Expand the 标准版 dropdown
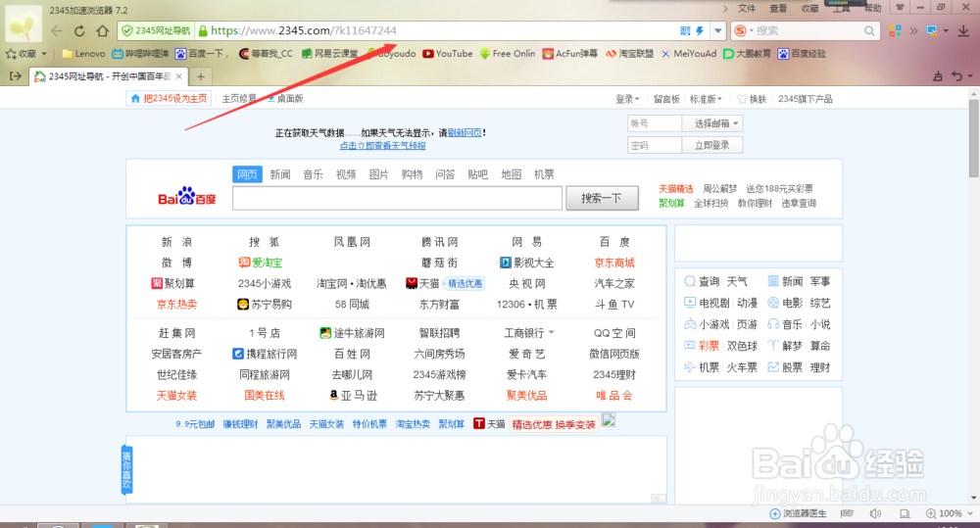The image size is (980, 528). 706,99
